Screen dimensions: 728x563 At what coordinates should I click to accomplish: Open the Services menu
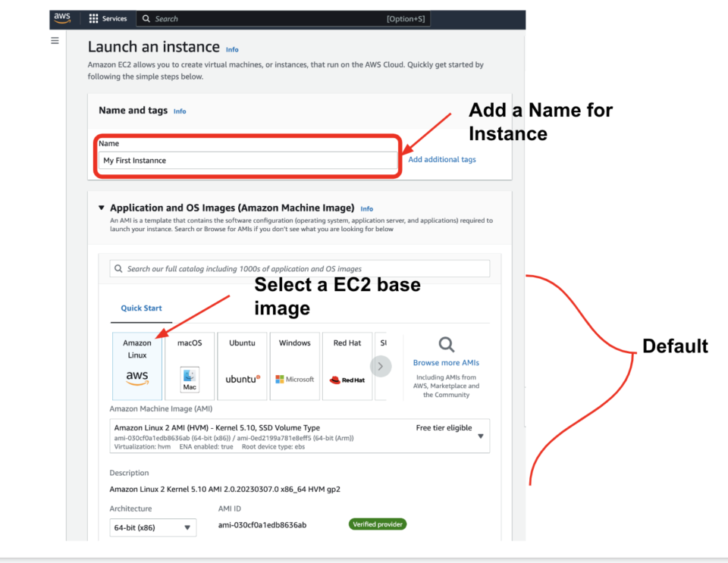pyautogui.click(x=109, y=18)
